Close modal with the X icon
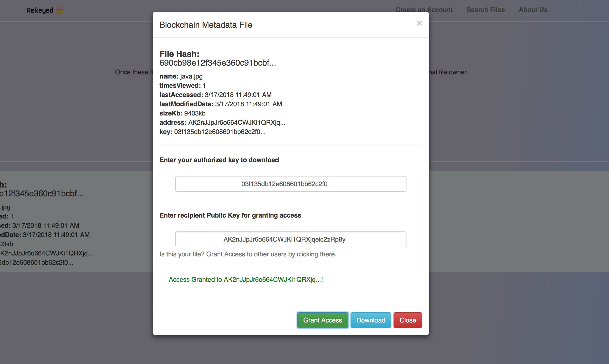 pyautogui.click(x=419, y=23)
